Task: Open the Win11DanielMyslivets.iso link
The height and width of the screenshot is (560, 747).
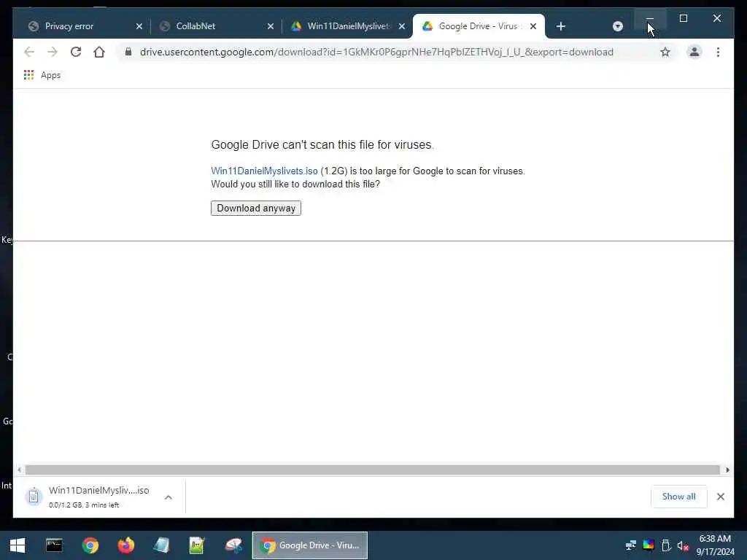Action: 264,171
